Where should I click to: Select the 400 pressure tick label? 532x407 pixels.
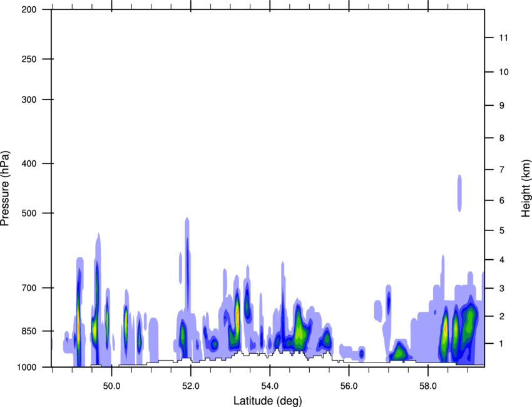coord(29,163)
